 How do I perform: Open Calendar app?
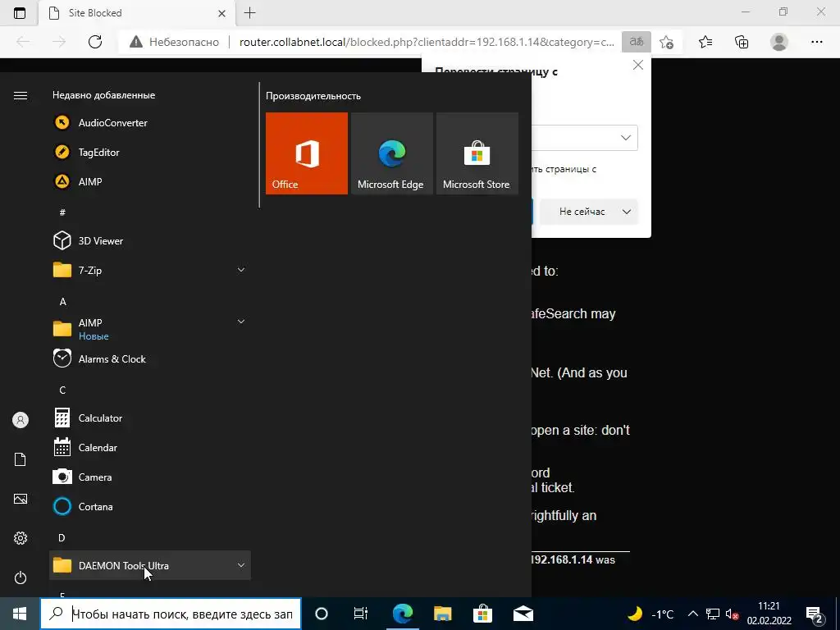(x=150, y=447)
